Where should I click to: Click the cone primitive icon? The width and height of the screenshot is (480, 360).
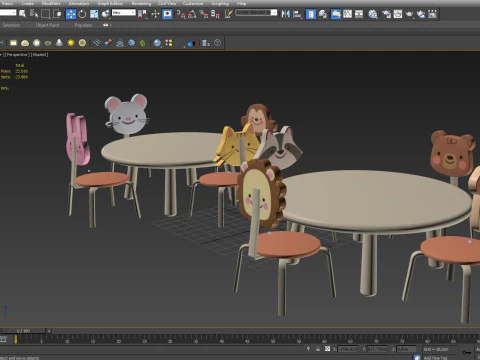coord(59,43)
